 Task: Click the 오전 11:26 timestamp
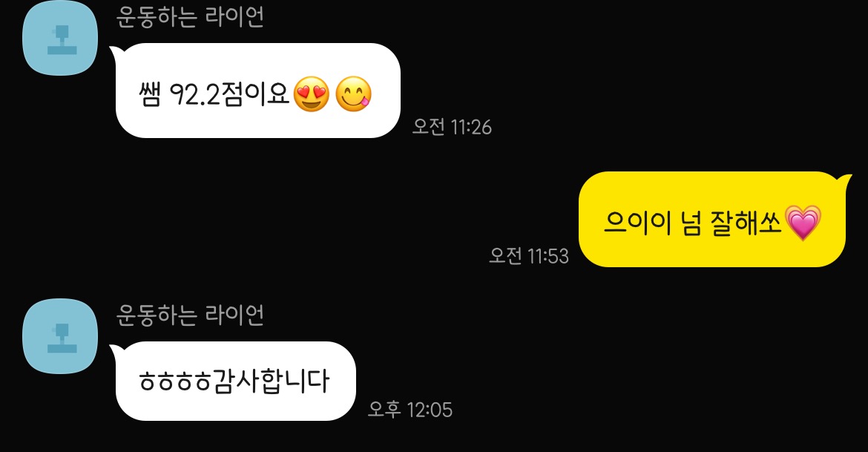click(452, 128)
